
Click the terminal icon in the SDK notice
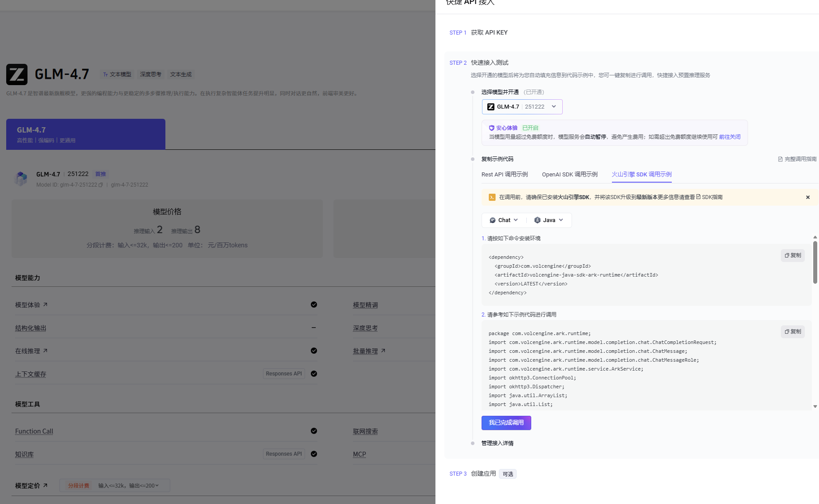(x=492, y=197)
